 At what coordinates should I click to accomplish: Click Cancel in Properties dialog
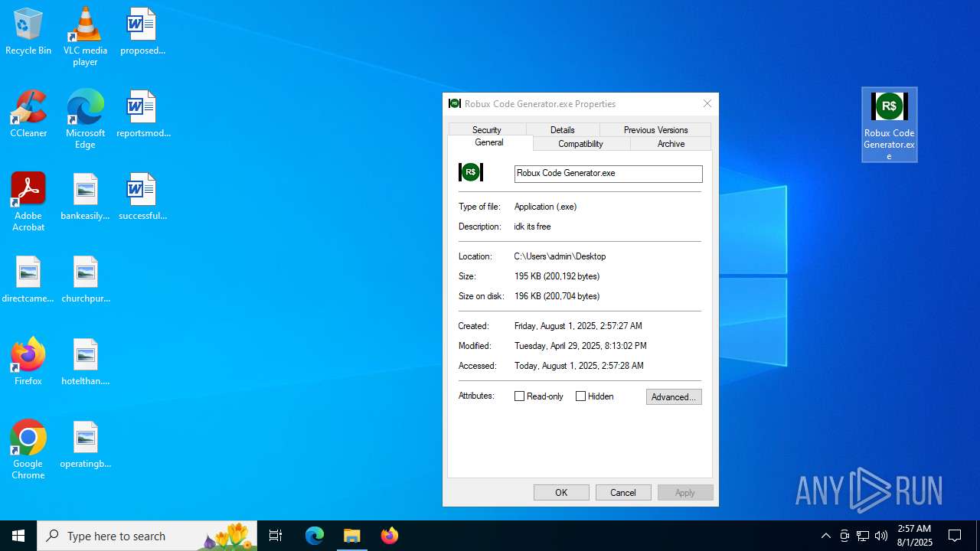[x=623, y=492]
